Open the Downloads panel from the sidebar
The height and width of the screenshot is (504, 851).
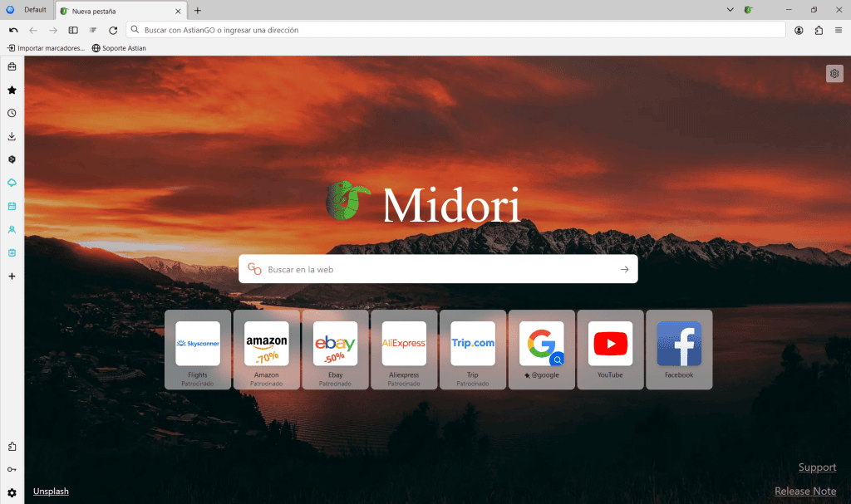[x=12, y=135]
